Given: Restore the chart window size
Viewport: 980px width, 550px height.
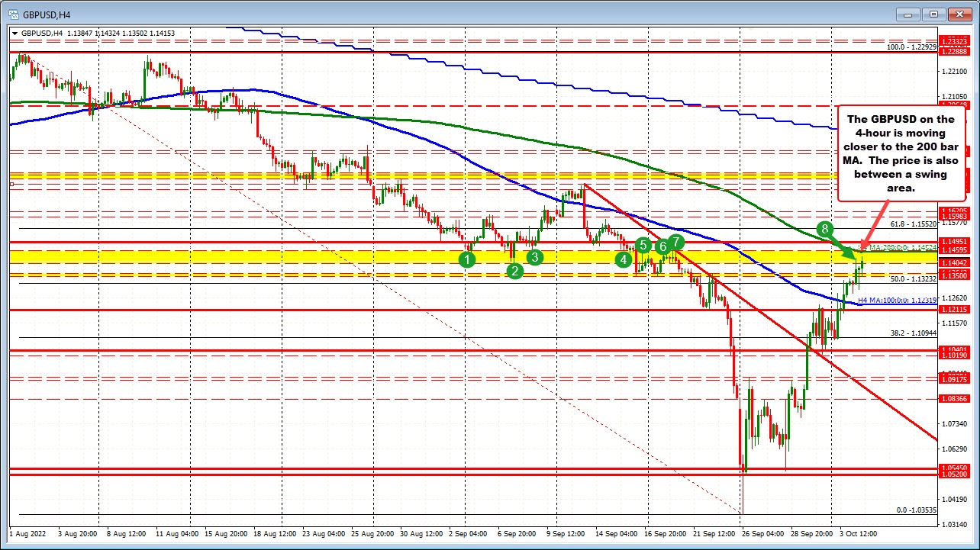Looking at the screenshot, I should click(933, 14).
